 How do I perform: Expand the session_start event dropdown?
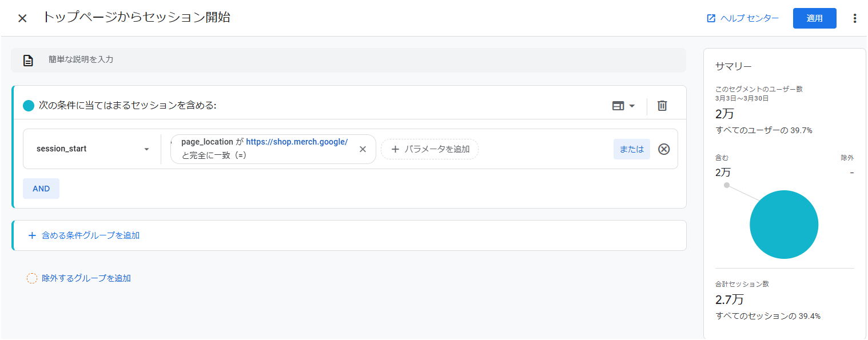pos(146,149)
